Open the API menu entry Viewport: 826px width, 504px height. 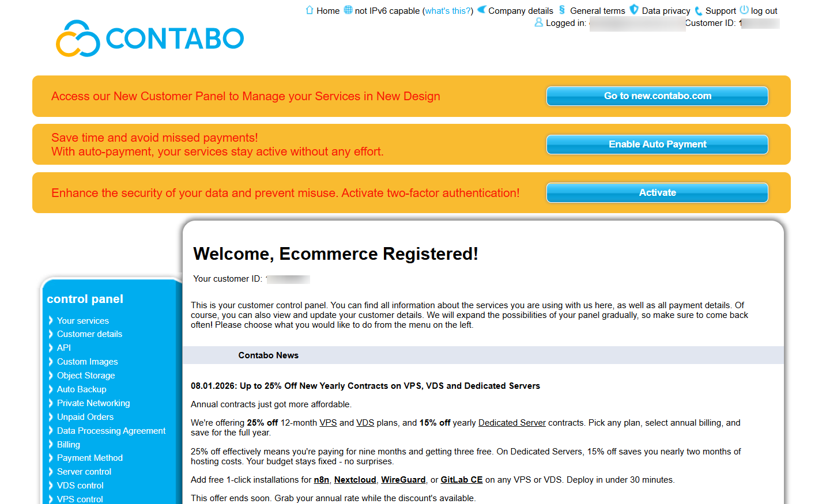coord(64,348)
